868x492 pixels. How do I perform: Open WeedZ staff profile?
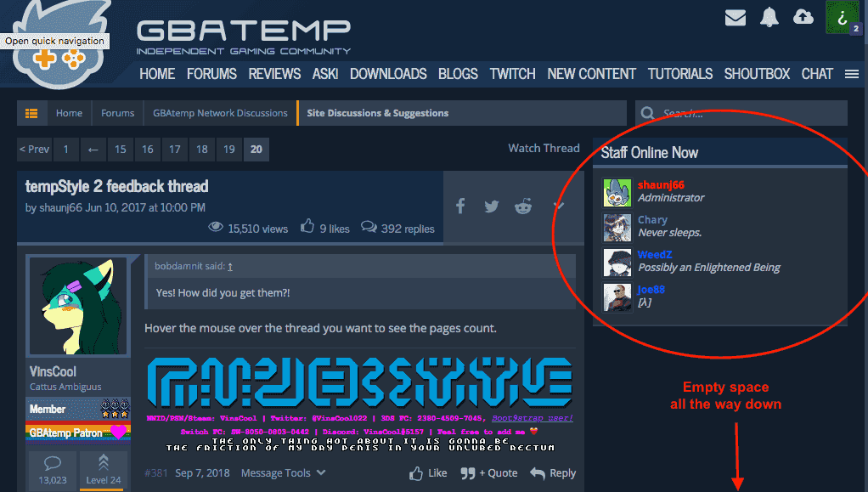[654, 255]
